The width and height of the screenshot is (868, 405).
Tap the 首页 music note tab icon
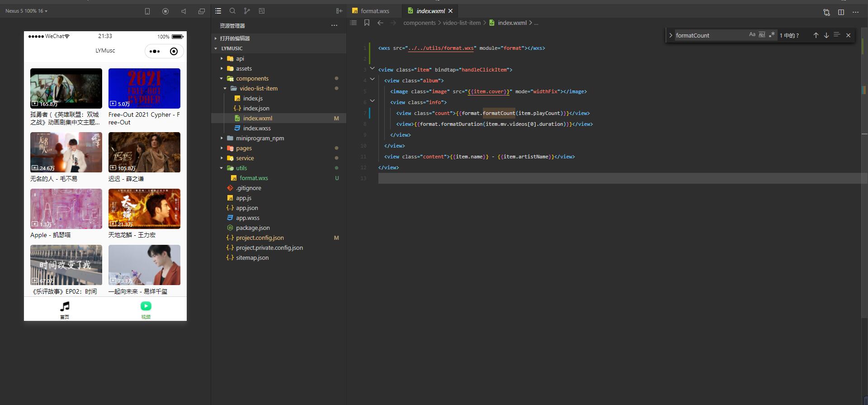[x=65, y=306]
